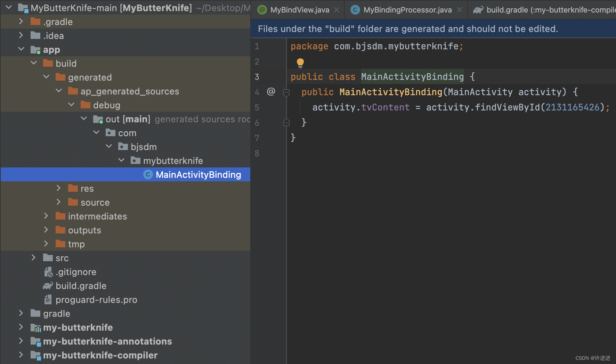Expand the .gradle folder
Image resolution: width=616 pixels, height=364 pixels.
21,21
